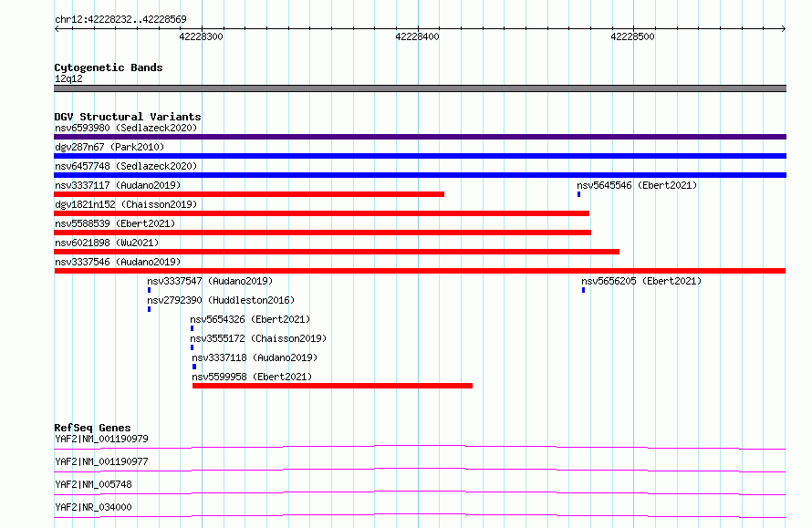Click the small blue nsv5654326 marker
This screenshot has height=528, width=812.
coord(193,328)
